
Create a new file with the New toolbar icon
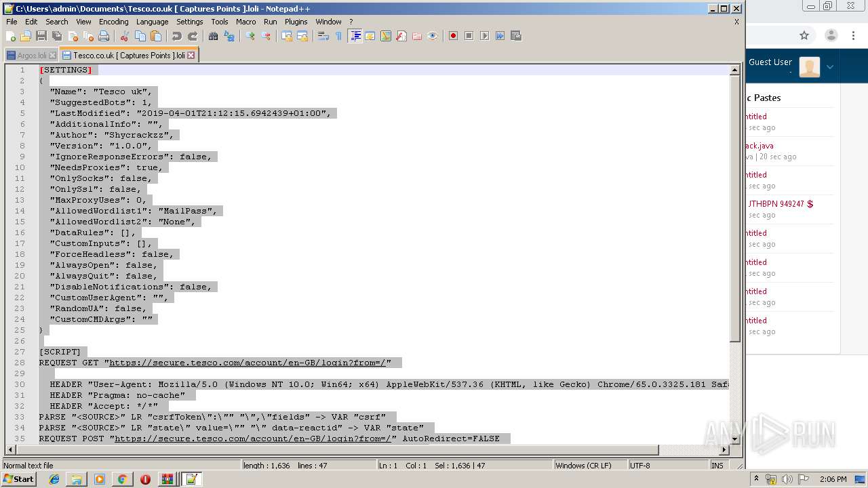11,36
